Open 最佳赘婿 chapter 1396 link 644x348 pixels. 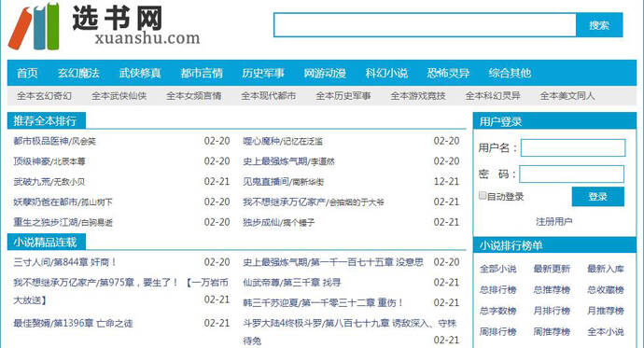click(x=73, y=324)
